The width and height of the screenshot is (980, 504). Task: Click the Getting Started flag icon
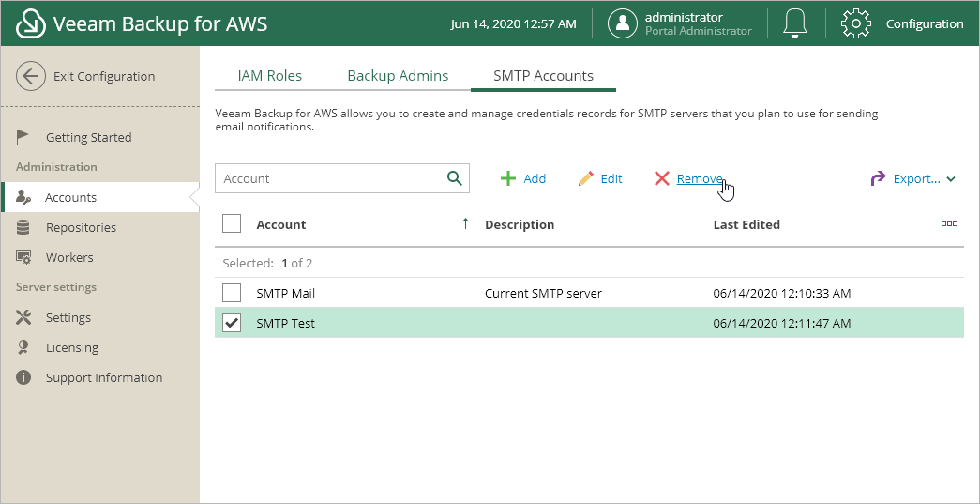click(23, 137)
